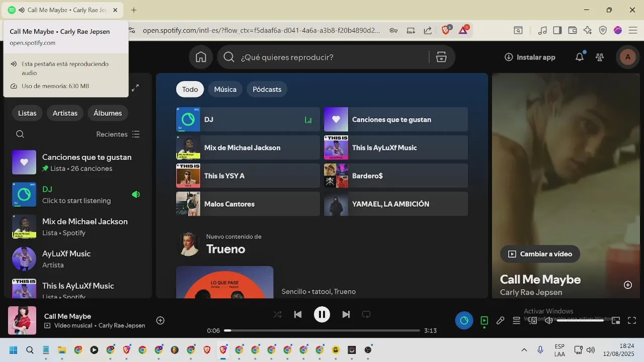Image resolution: width=644 pixels, height=362 pixels.
Task: Add Call Me Maybe to liked songs
Action: point(160,320)
